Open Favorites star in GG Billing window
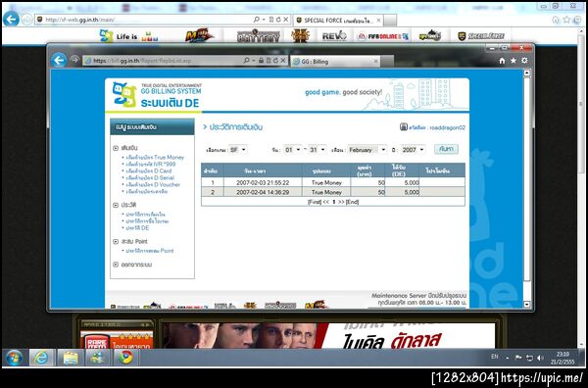This screenshot has width=588, height=388. pyautogui.click(x=513, y=61)
